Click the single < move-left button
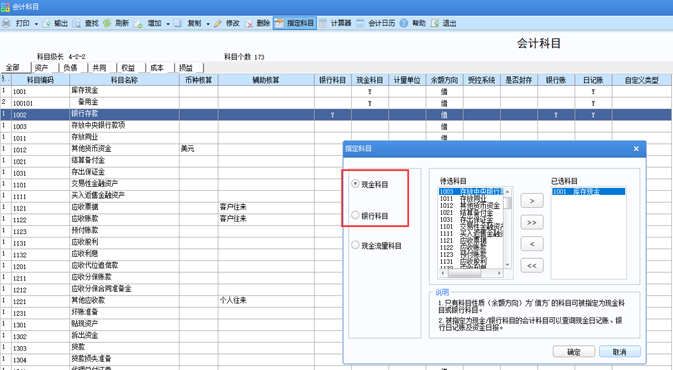 click(x=532, y=244)
